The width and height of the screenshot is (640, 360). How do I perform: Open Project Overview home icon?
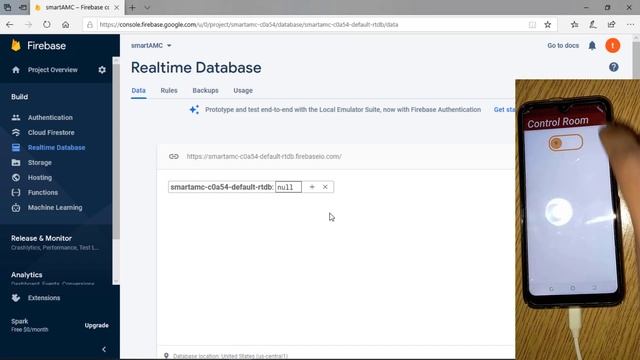16,70
